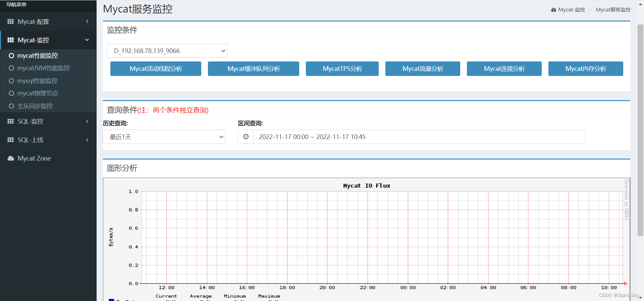Click the Mycat IO Flux chart
Image resolution: width=644 pixels, height=301 pixels.
pos(367,239)
